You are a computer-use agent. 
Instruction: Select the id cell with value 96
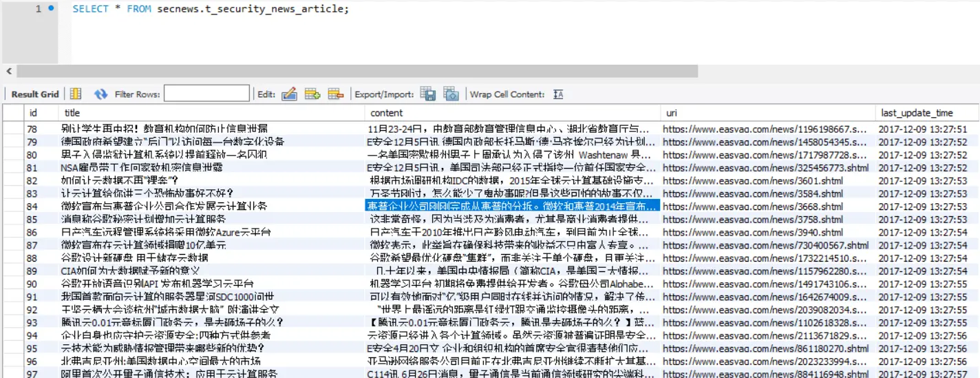pyautogui.click(x=42, y=361)
